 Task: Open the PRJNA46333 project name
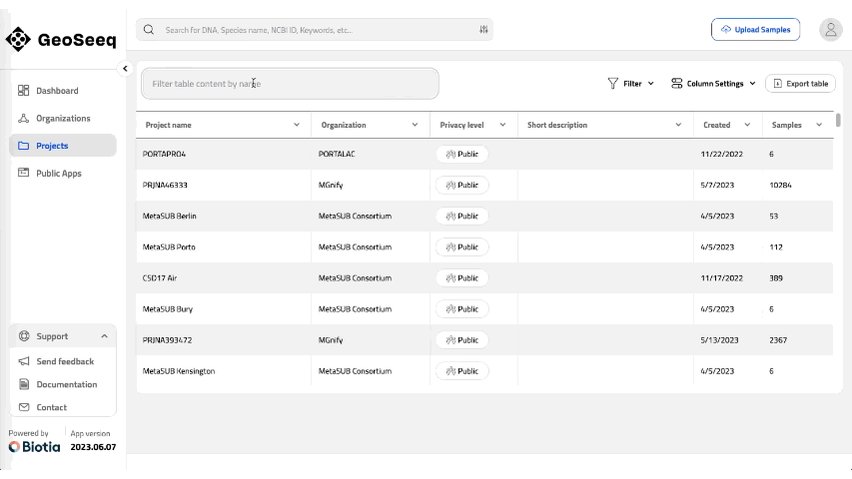pos(165,185)
